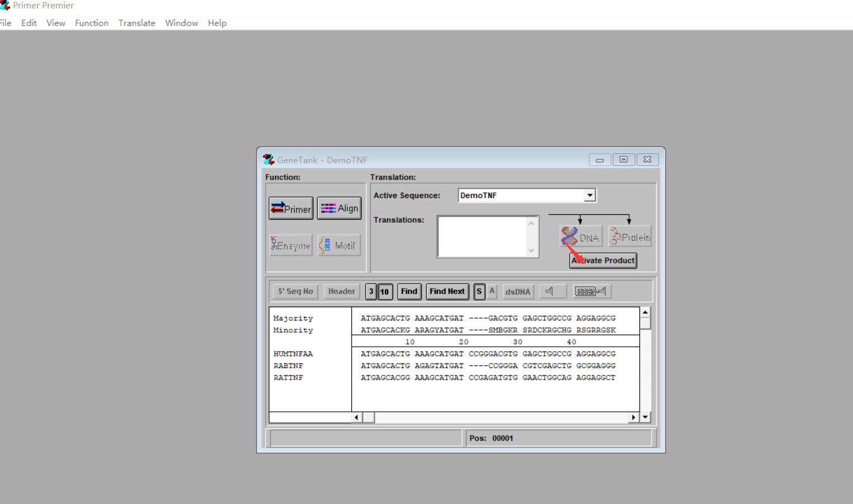Click sequence view scroll-up arrow

pos(645,312)
